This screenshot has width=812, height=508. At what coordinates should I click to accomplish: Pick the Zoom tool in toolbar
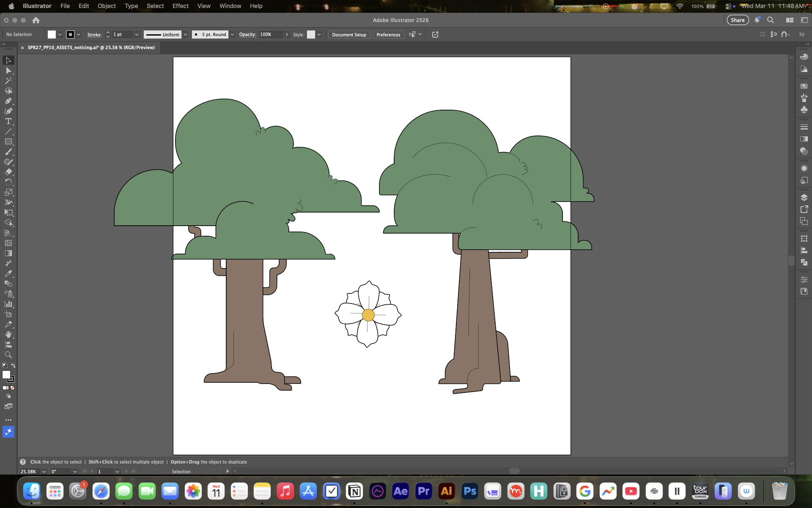[x=8, y=355]
